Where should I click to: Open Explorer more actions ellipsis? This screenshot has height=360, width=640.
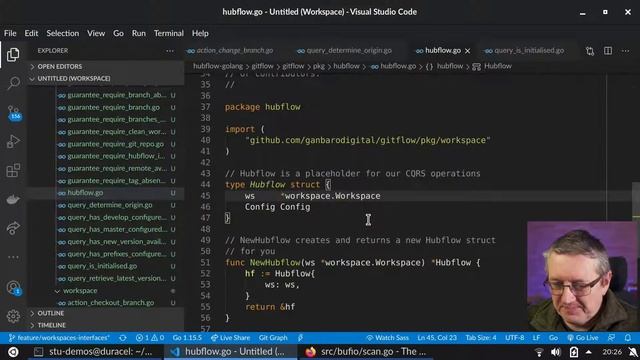(x=170, y=51)
